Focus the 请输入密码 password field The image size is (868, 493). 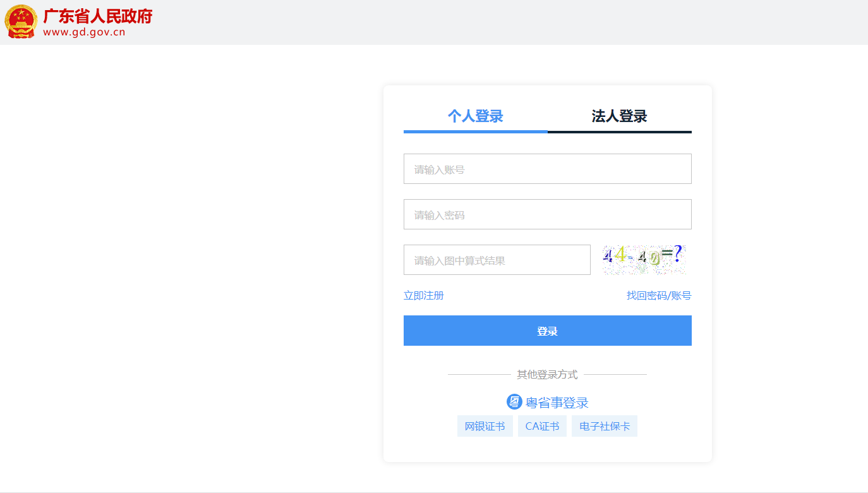pos(547,214)
